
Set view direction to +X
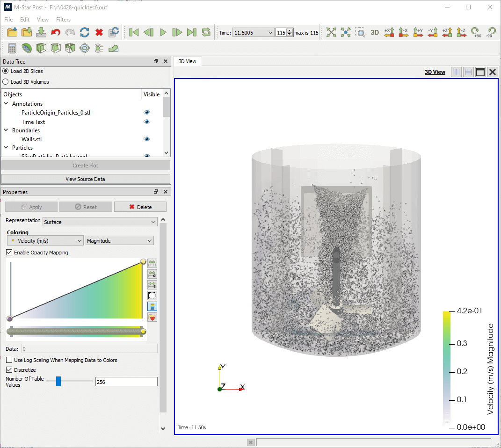click(x=389, y=32)
